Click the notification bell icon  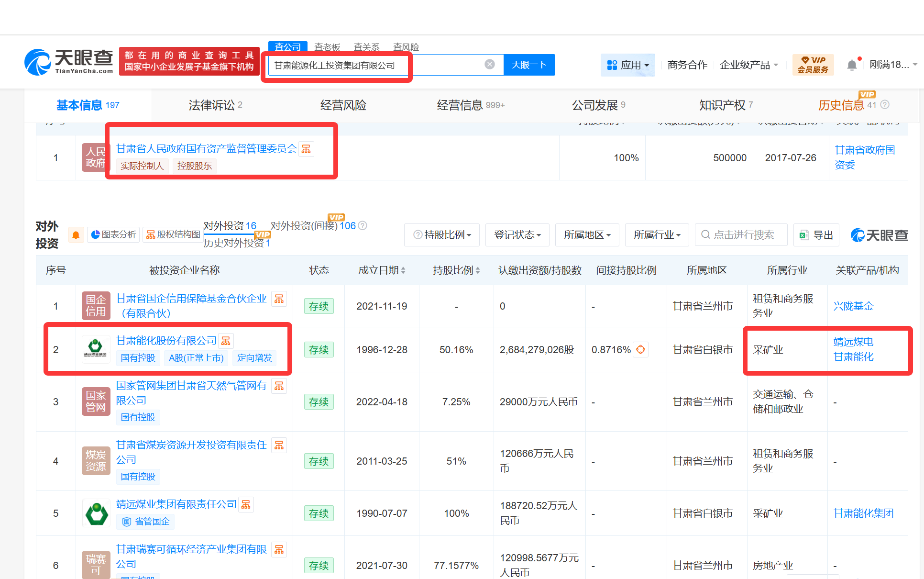click(852, 65)
